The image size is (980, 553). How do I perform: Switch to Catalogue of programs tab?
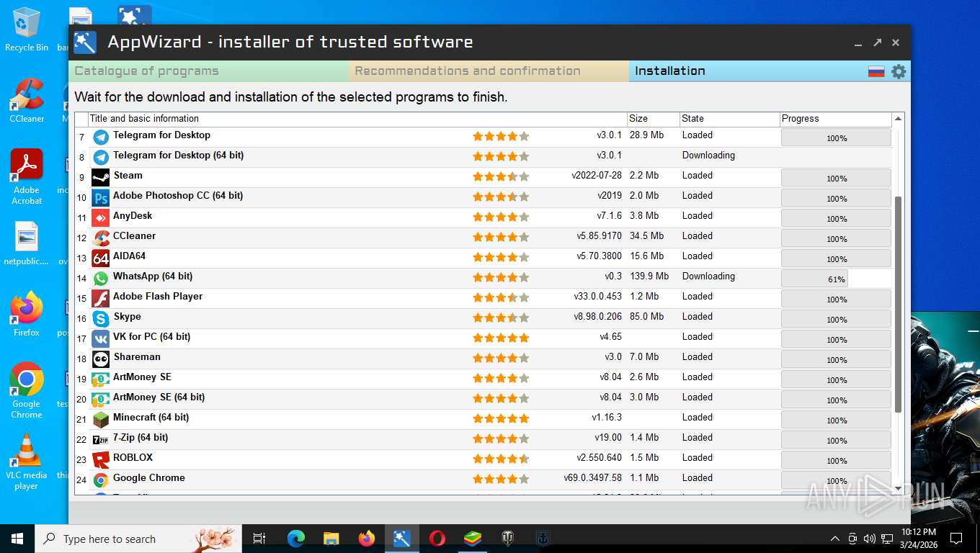209,71
